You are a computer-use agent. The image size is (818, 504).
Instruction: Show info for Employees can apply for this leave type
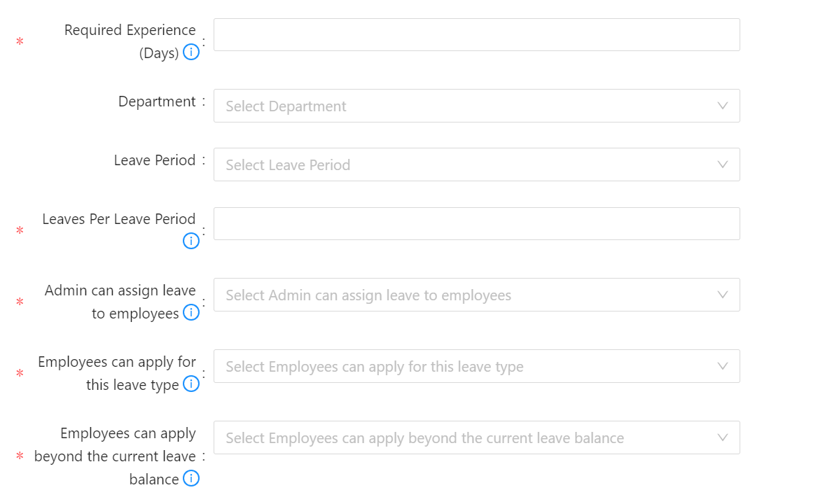(x=191, y=384)
